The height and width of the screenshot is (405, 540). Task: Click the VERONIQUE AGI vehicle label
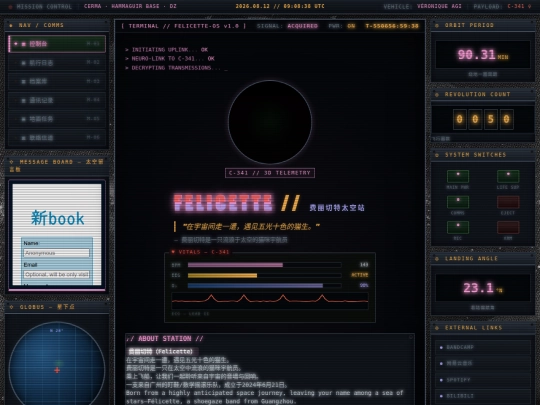point(439,6)
